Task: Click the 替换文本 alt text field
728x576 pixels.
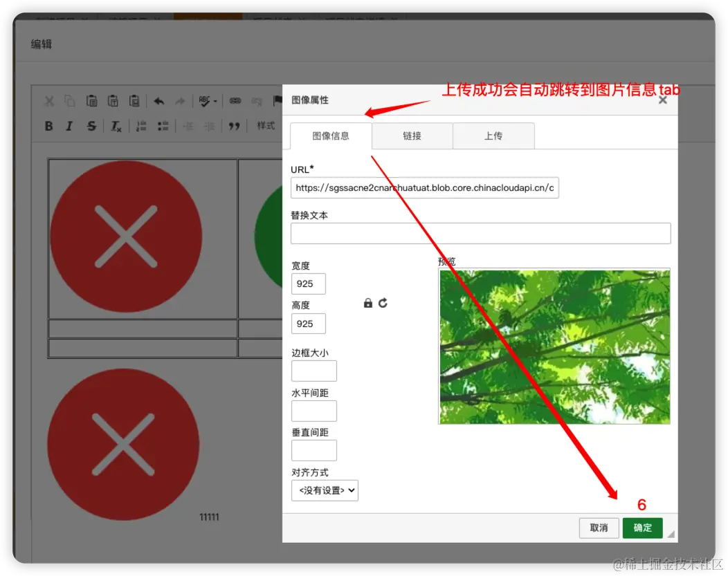Action: tap(480, 233)
